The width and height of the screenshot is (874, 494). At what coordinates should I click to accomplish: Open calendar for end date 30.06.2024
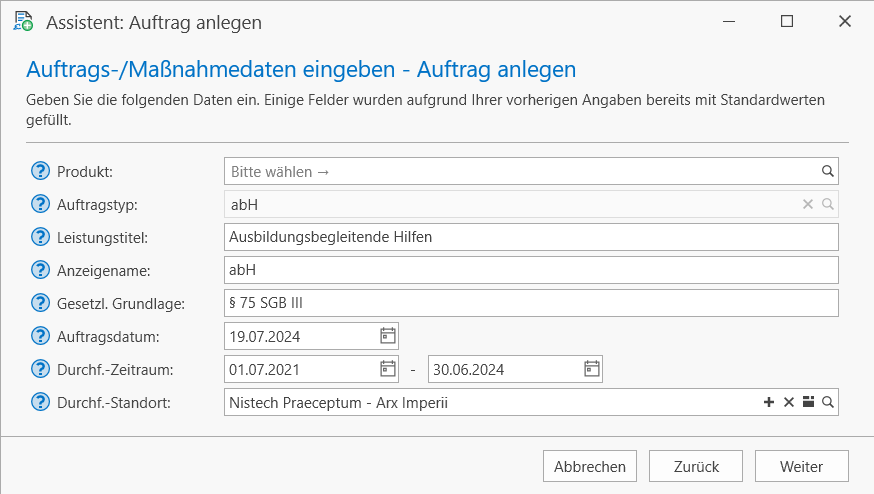[x=591, y=369]
